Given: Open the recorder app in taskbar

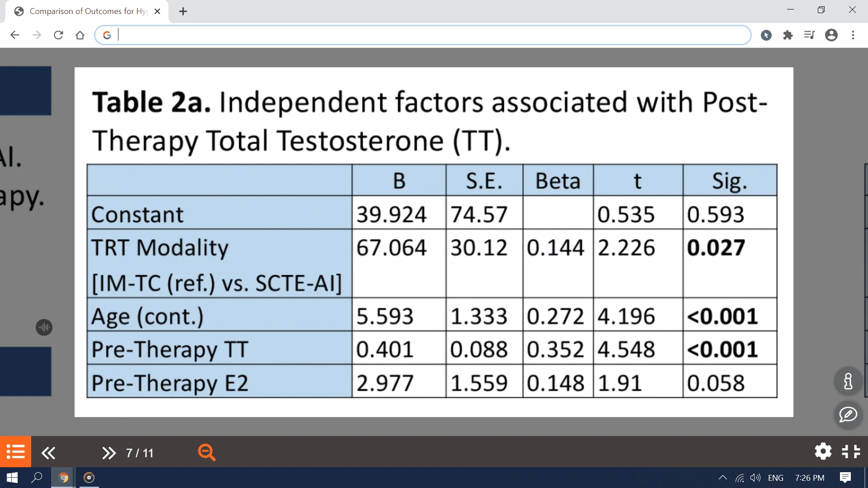Looking at the screenshot, I should pos(89,478).
